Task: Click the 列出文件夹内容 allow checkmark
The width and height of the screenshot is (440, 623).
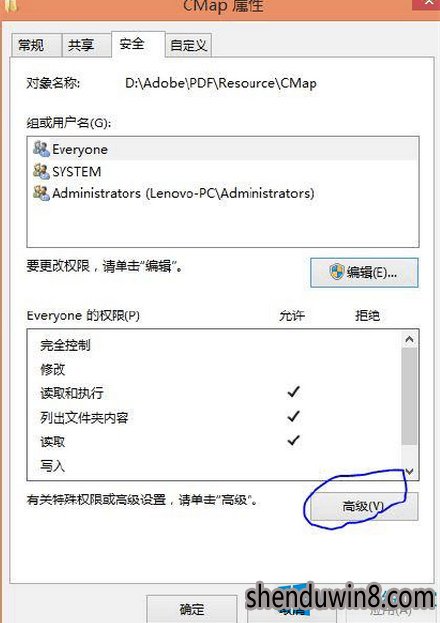Action: tap(293, 416)
